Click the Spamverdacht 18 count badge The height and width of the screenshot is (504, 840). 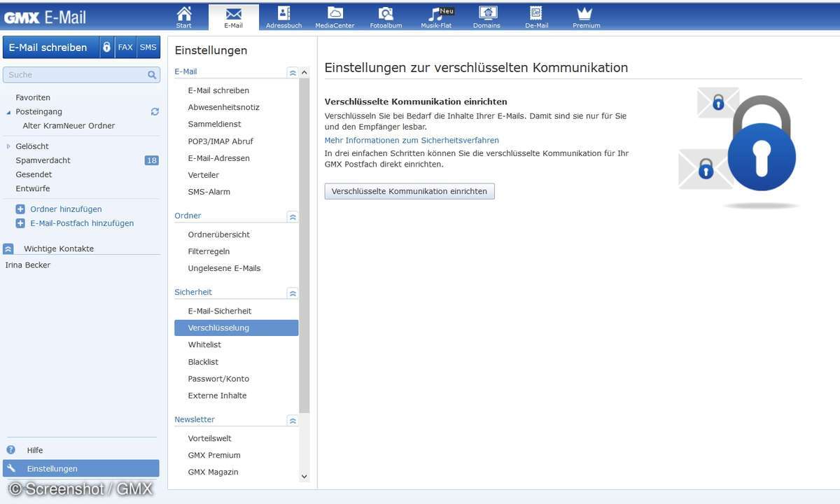coord(152,160)
